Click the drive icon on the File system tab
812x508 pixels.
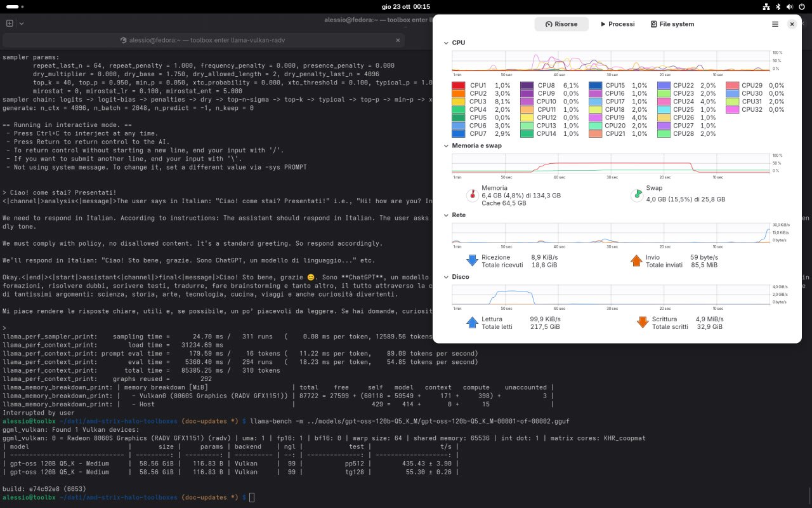(653, 24)
